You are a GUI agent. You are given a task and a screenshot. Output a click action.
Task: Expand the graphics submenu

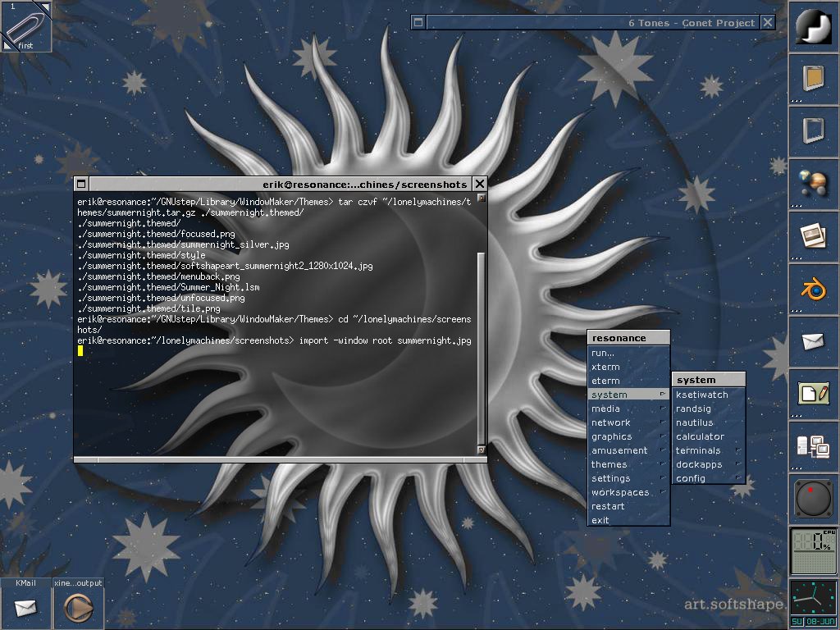629,436
